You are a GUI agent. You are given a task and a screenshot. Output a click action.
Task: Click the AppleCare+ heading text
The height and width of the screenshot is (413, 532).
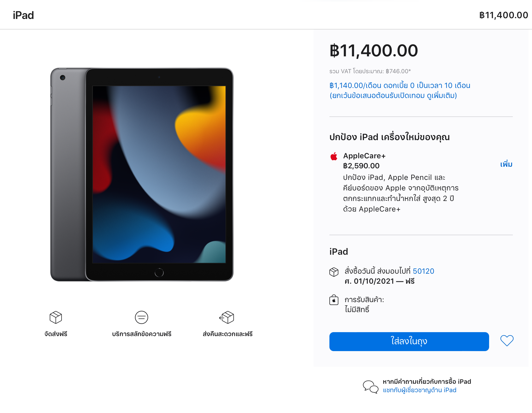364,156
